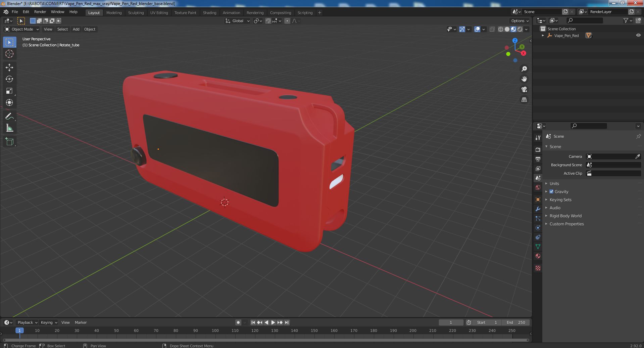Switch to Rendered shading mode

click(x=520, y=29)
